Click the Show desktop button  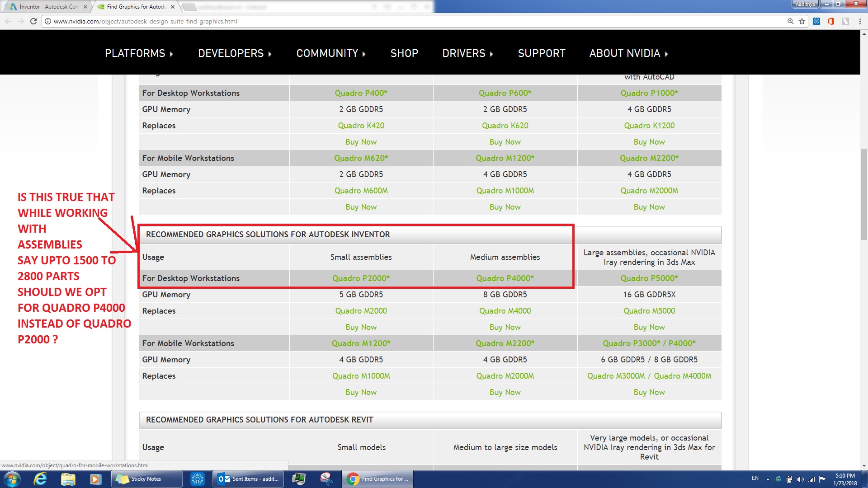pos(865,479)
